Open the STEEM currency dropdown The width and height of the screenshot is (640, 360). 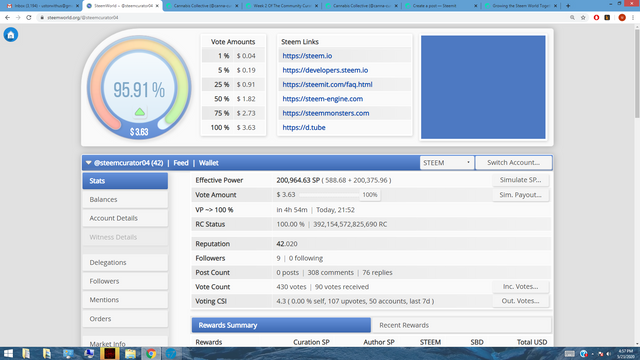tap(447, 163)
